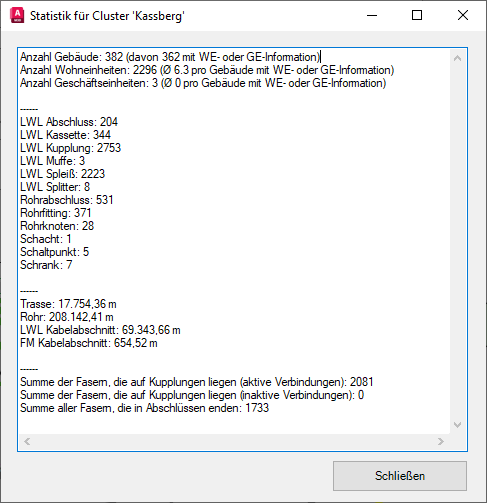Click the 'Rohrfitting: 371' line
Screen dimensions: 487x503
pyautogui.click(x=56, y=213)
